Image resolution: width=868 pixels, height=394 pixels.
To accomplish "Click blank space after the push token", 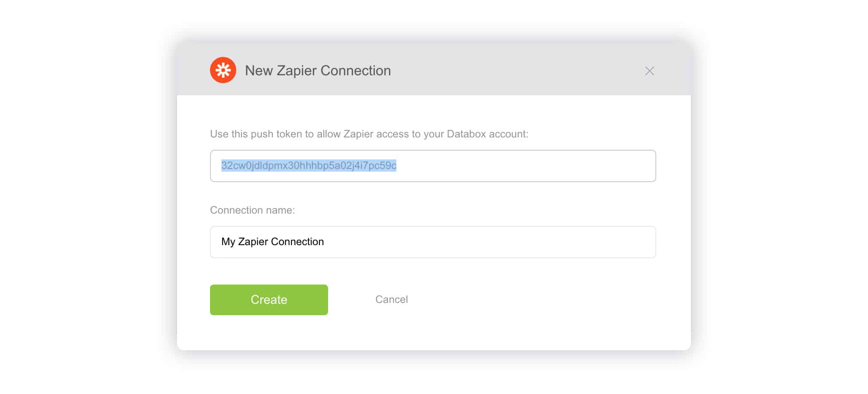I will point(525,166).
